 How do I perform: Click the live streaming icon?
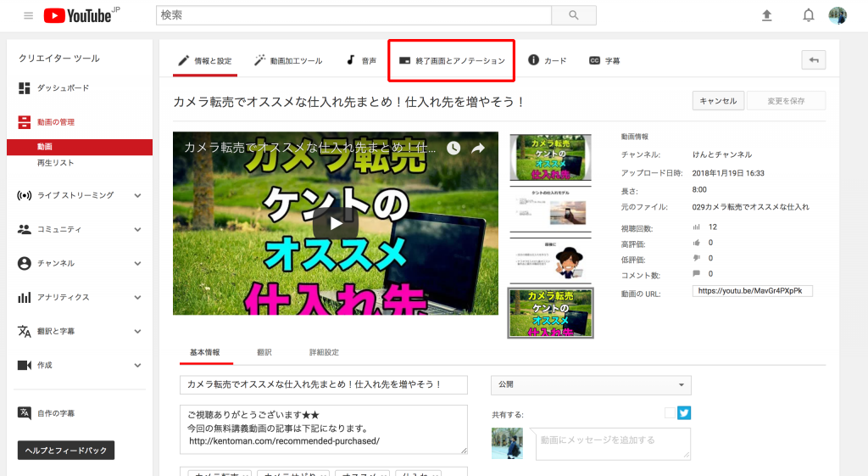click(25, 195)
